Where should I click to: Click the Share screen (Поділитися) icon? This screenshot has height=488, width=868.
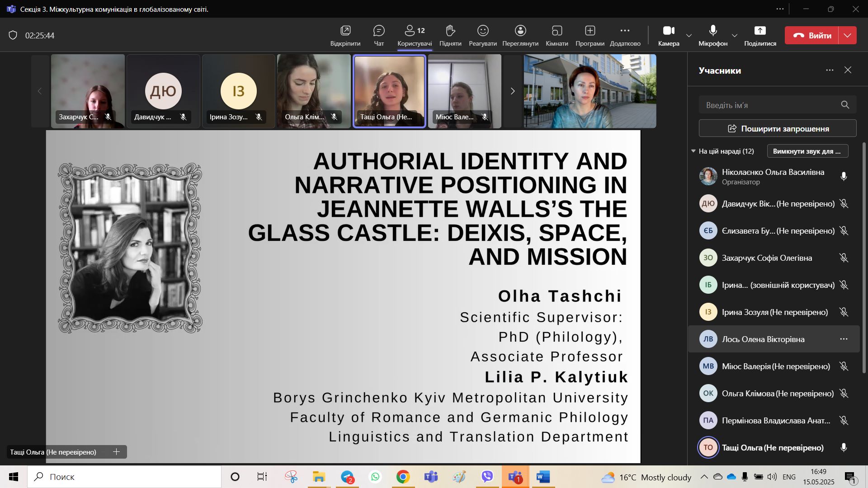[x=759, y=31]
